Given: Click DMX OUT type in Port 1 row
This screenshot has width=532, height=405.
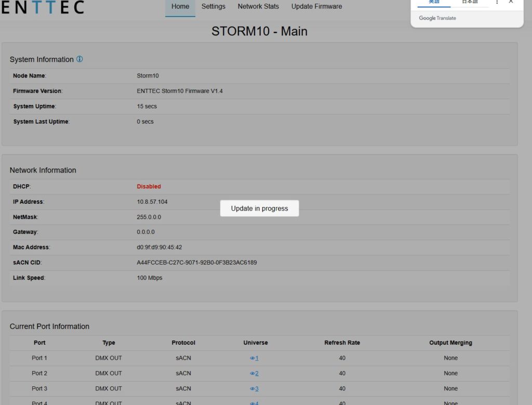Looking at the screenshot, I should [x=109, y=358].
